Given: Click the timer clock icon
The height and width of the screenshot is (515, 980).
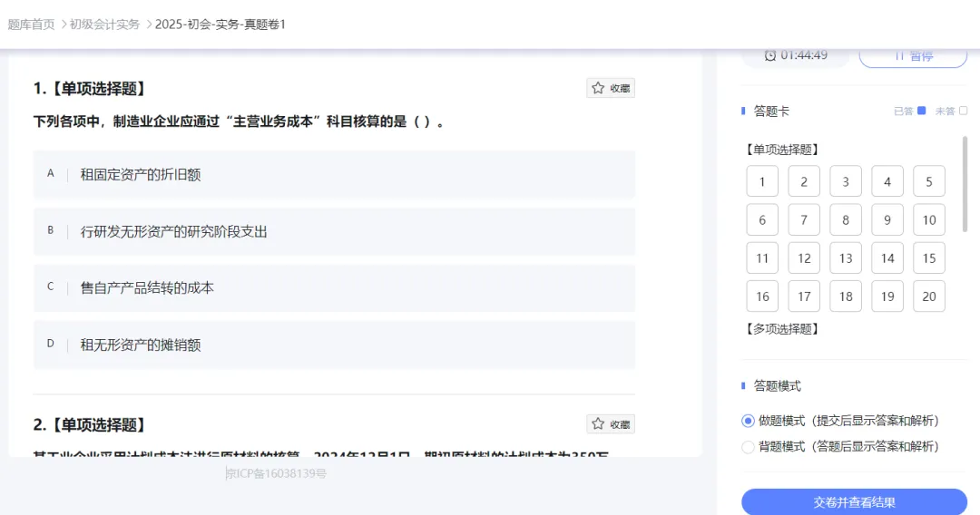Looking at the screenshot, I should tap(770, 55).
